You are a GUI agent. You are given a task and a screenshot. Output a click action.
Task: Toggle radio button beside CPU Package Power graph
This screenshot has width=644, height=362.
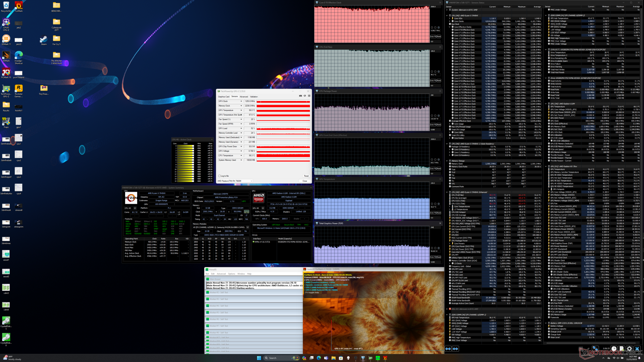pyautogui.click(x=432, y=116)
